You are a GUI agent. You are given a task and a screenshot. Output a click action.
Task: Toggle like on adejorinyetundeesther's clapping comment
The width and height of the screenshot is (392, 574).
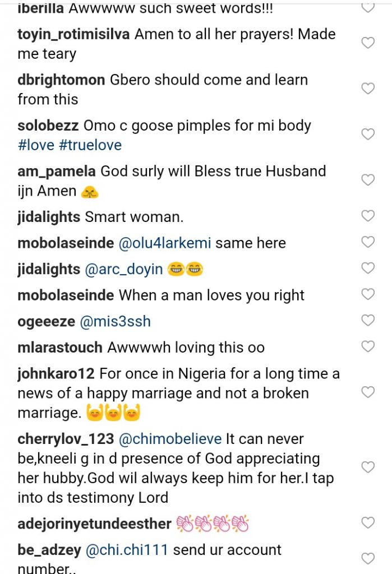point(368,523)
